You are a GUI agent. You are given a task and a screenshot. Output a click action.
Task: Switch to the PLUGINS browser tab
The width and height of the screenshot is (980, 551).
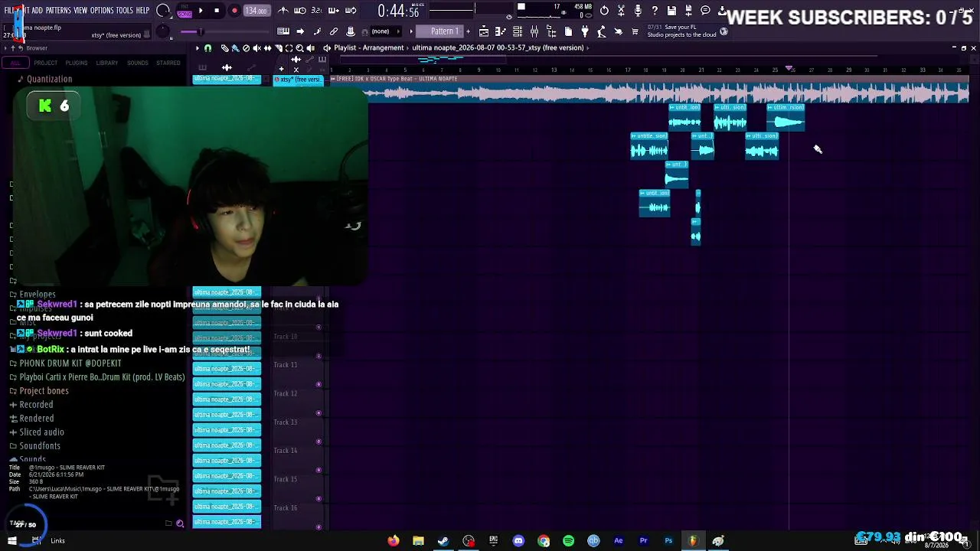(x=77, y=63)
